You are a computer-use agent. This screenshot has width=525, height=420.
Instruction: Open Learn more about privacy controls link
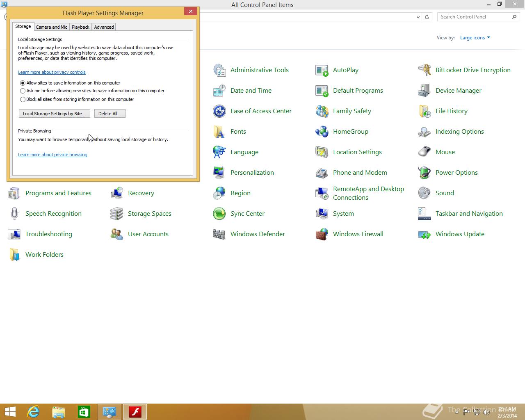click(52, 72)
